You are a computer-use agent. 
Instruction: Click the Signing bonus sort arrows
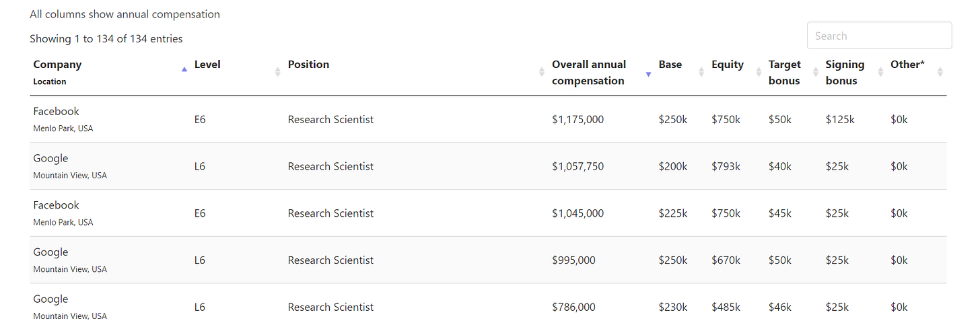pyautogui.click(x=880, y=72)
